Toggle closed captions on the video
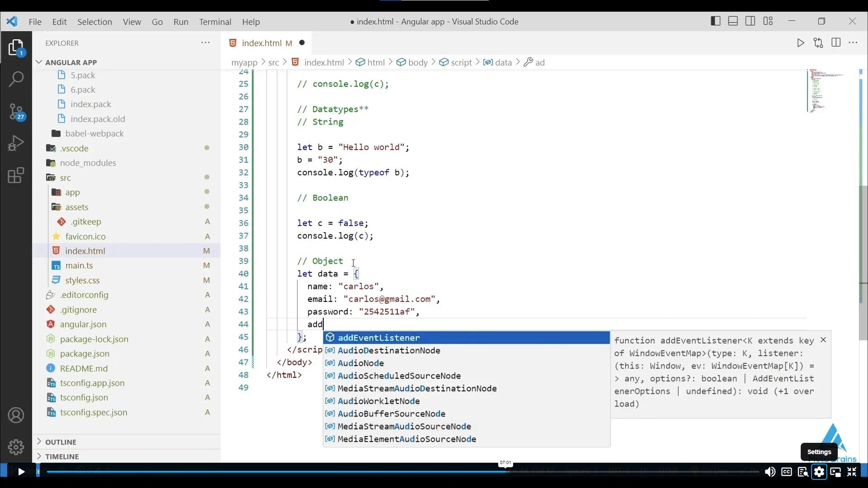Screen dimensions: 868x488 click(x=787, y=472)
